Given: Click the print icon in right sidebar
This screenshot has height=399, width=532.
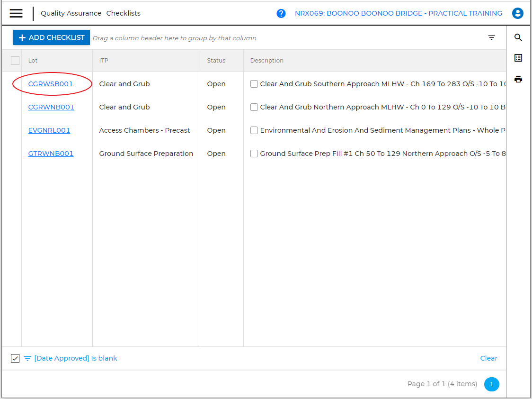Looking at the screenshot, I should click(518, 79).
